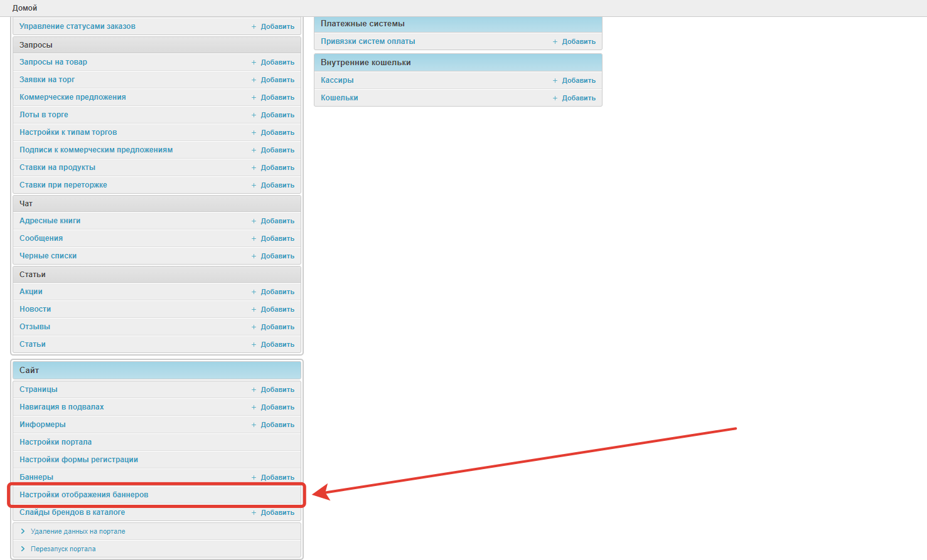Open Домой breadcrumb link
Image resolution: width=927 pixels, height=560 pixels.
click(x=25, y=8)
